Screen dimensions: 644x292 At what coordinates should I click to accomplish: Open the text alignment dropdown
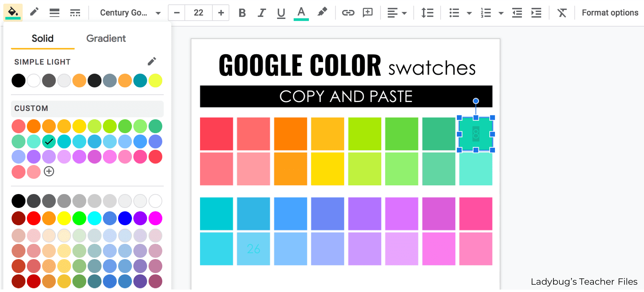(x=397, y=13)
